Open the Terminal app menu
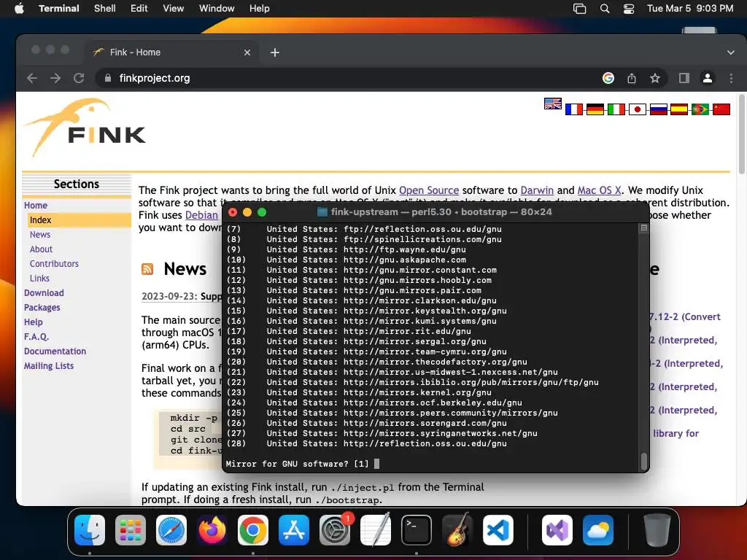This screenshot has height=560, width=747. (x=59, y=9)
